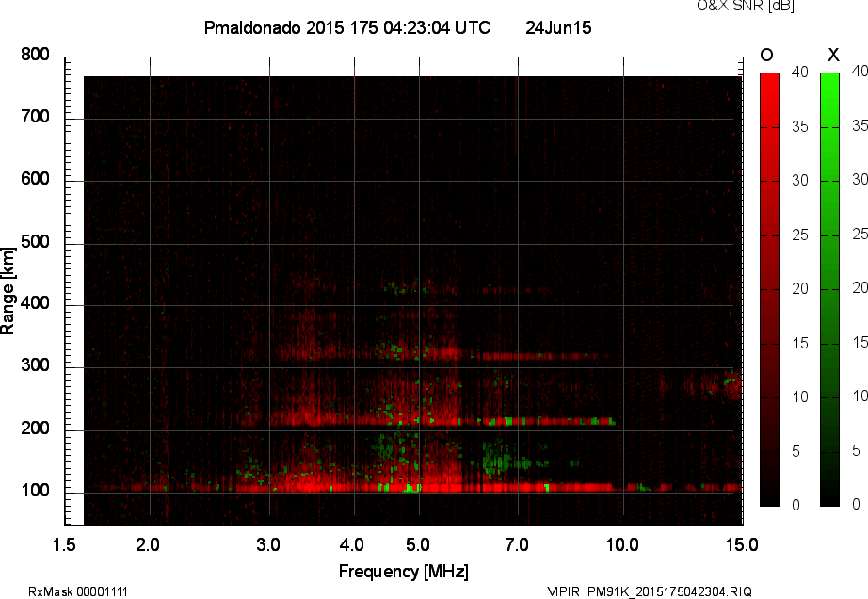Click the red O-mode color bar
This screenshot has height=599, width=868.
(769, 289)
